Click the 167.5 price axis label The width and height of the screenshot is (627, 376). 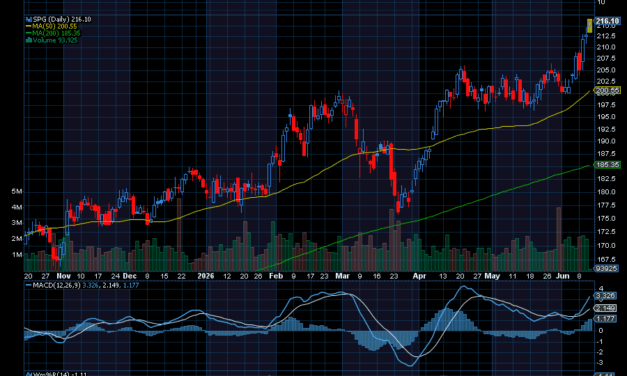(606, 259)
